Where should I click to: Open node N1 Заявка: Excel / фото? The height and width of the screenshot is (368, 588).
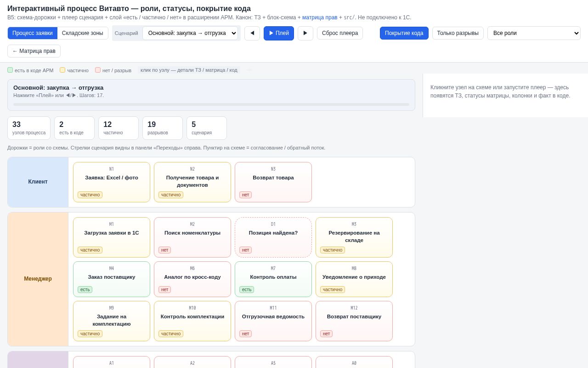[x=112, y=182]
